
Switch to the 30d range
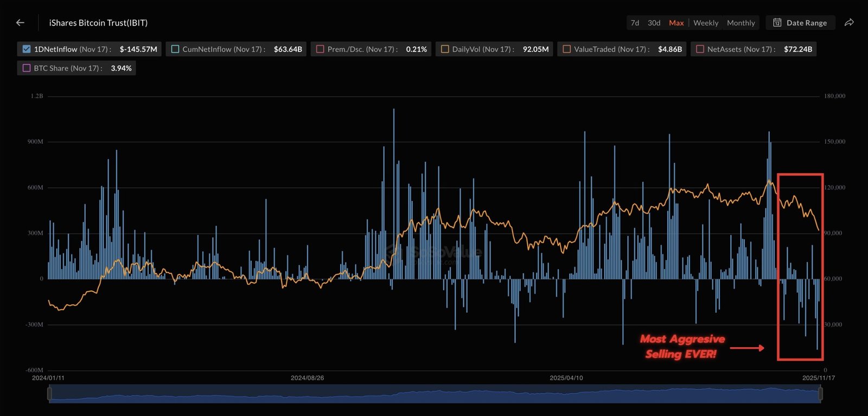tap(654, 23)
